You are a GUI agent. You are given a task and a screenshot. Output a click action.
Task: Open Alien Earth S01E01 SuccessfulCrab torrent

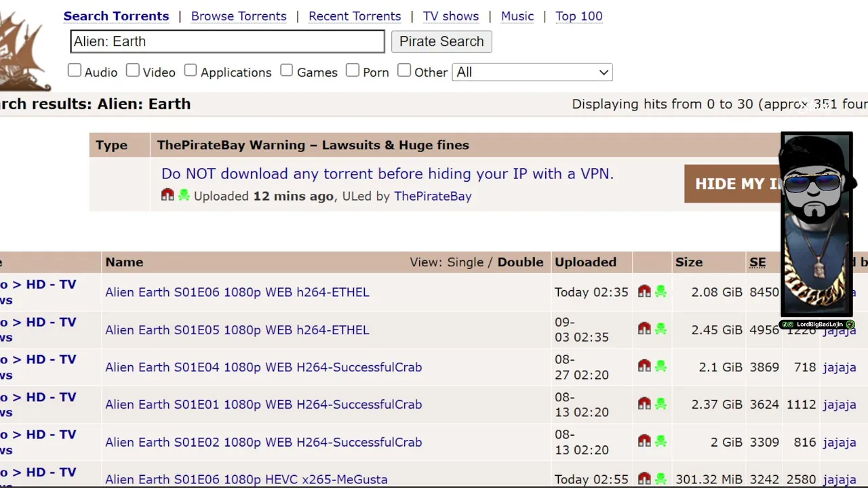264,405
